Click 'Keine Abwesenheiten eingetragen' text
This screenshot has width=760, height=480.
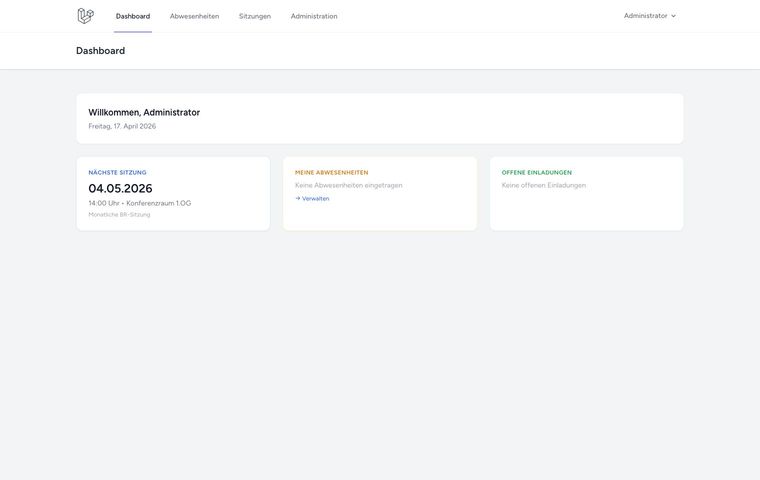(x=348, y=185)
